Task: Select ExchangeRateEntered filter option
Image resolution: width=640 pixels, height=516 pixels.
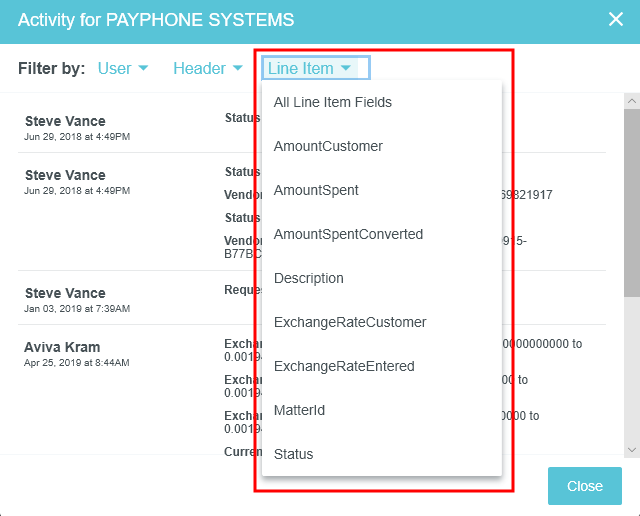Action: click(x=344, y=366)
